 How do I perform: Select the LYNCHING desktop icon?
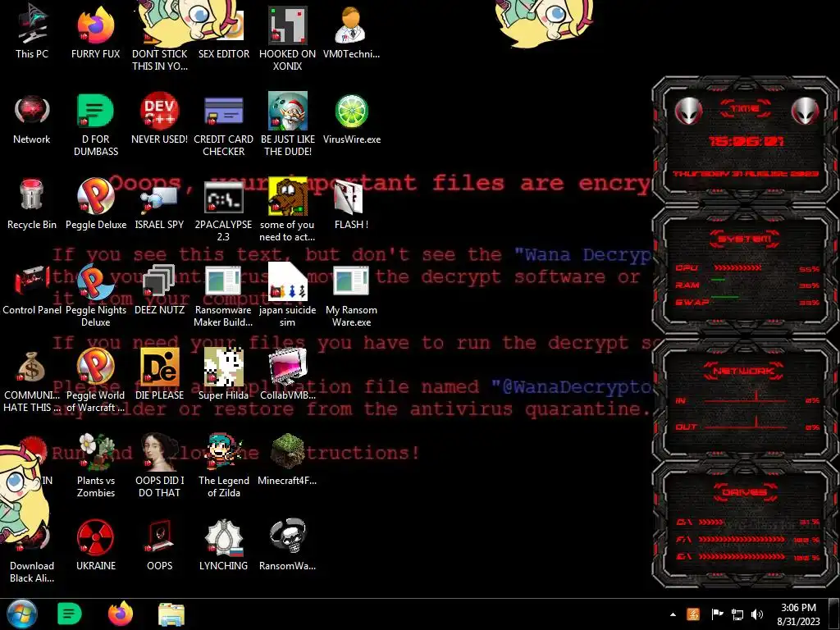[x=223, y=545]
